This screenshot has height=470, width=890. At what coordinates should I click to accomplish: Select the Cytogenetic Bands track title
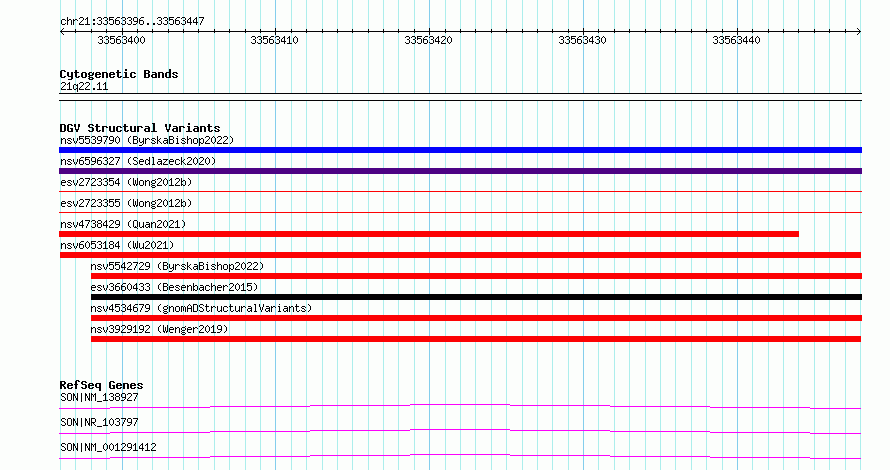tap(119, 74)
